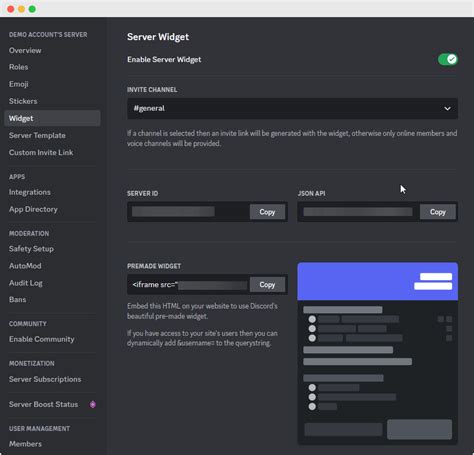Click the "PREMADE WIDGET" label

(x=154, y=266)
